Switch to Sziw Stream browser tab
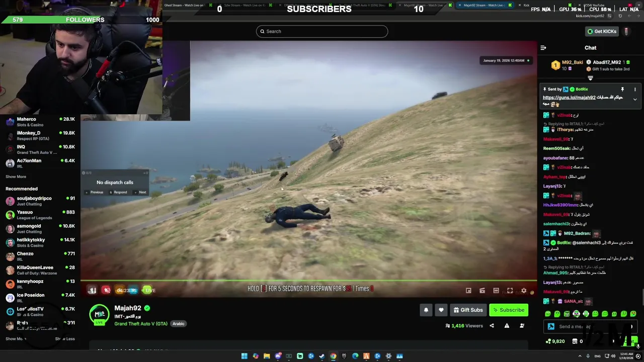The image size is (644, 362). [247, 5]
